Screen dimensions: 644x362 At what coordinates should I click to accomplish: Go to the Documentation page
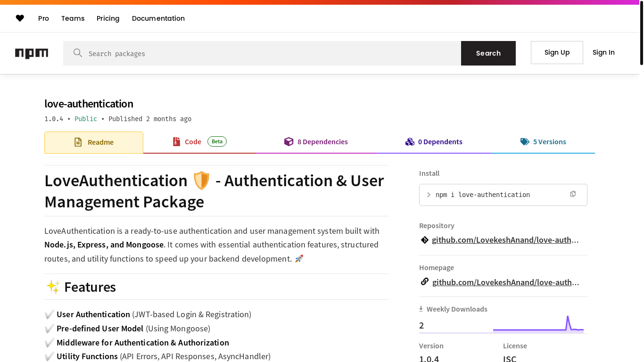[158, 18]
